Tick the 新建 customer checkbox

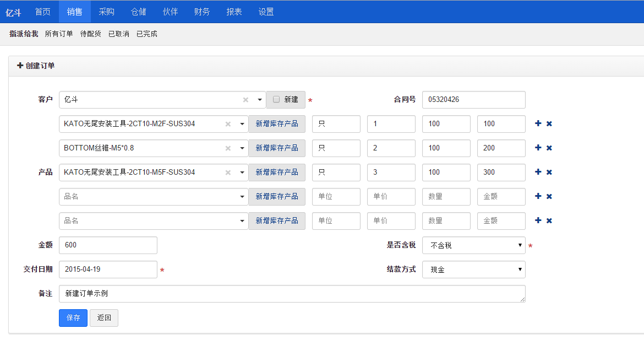[276, 100]
